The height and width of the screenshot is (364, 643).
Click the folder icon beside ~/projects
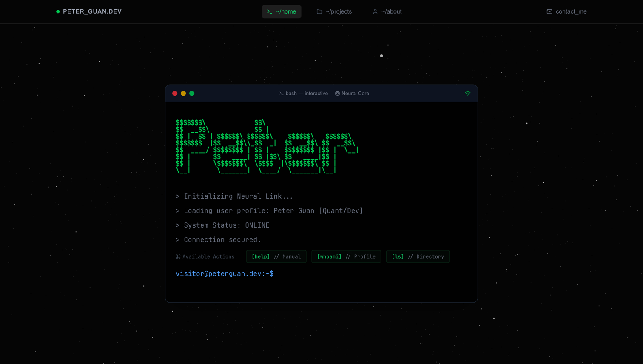(x=319, y=11)
